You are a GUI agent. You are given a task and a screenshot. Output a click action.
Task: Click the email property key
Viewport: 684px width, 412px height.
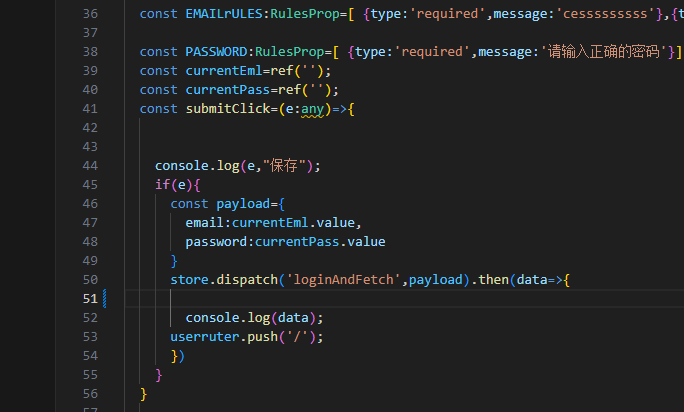[x=205, y=223]
